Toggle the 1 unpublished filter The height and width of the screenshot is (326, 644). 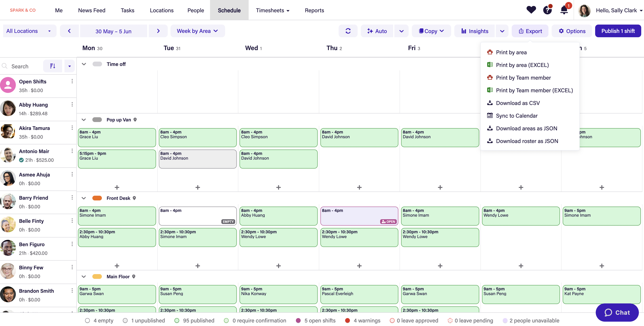coord(144,320)
